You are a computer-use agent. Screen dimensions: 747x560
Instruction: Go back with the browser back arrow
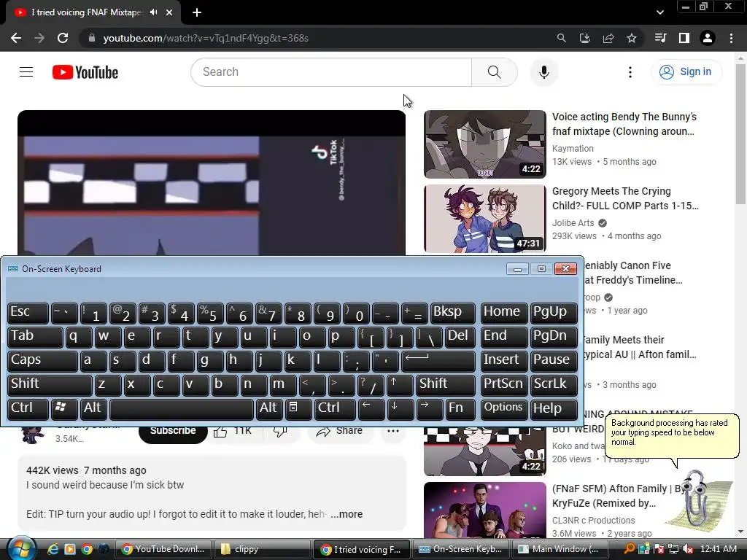pos(16,38)
